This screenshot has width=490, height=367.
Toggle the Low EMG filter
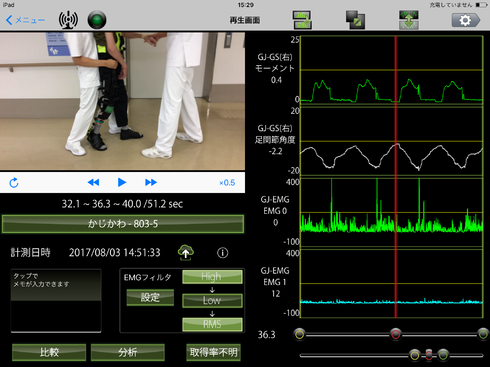(212, 300)
